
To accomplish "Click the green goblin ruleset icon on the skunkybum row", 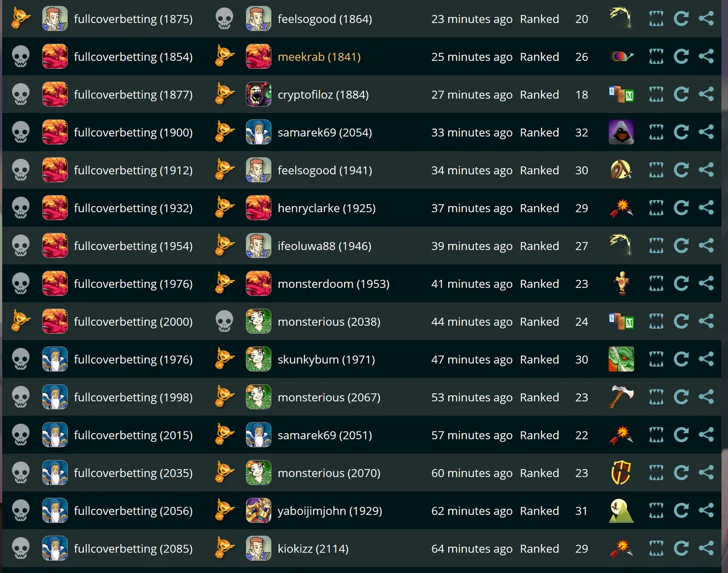I will click(621, 359).
